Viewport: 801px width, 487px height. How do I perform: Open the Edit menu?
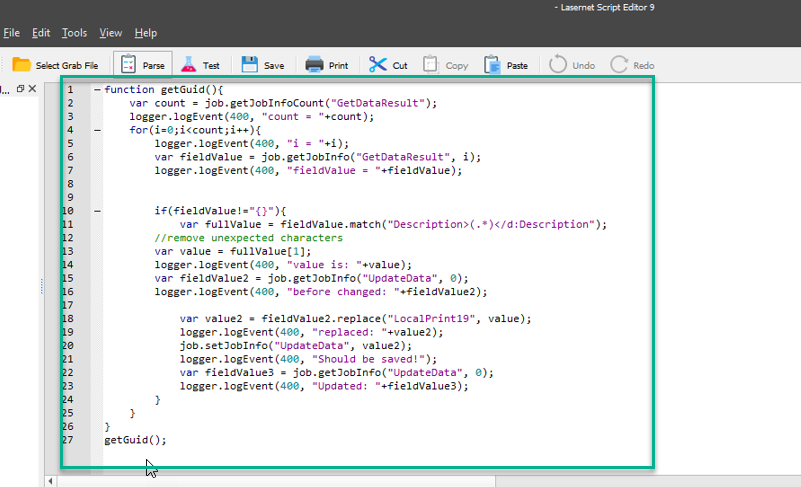41,33
